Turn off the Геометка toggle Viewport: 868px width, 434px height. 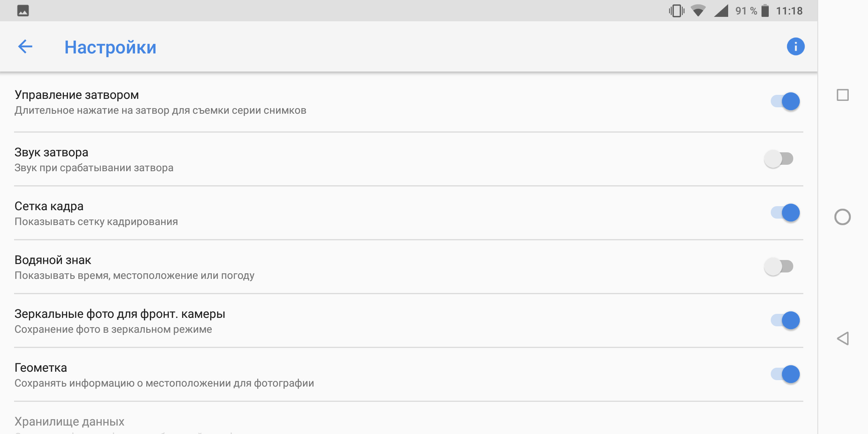(785, 374)
